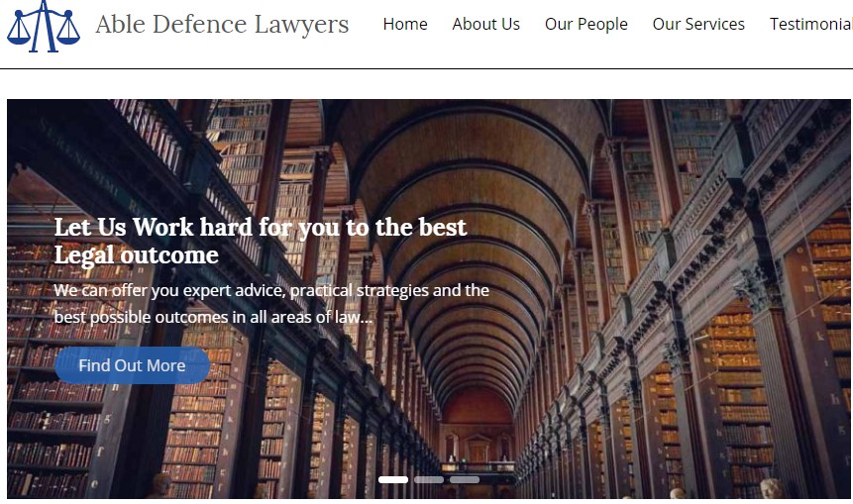Click the Find Out More button
Screen dimensions: 853x504
132,365
